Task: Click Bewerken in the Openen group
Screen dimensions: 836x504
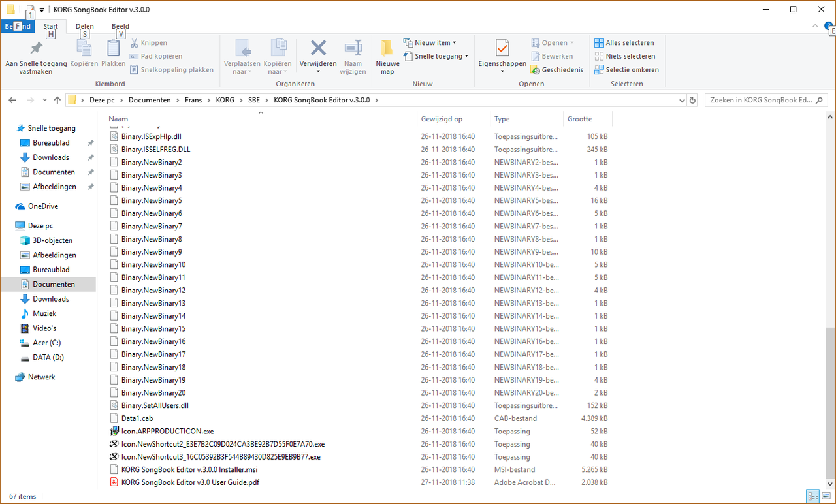Action: pyautogui.click(x=551, y=56)
